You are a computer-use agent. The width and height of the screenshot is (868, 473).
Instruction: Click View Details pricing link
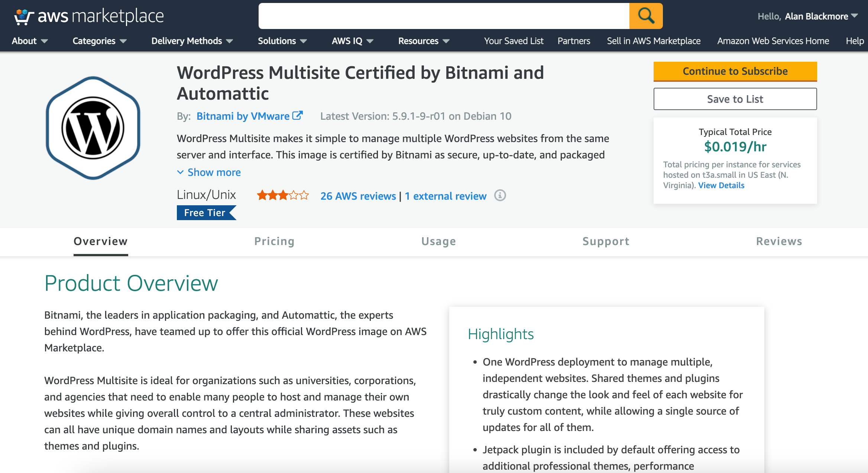point(721,185)
